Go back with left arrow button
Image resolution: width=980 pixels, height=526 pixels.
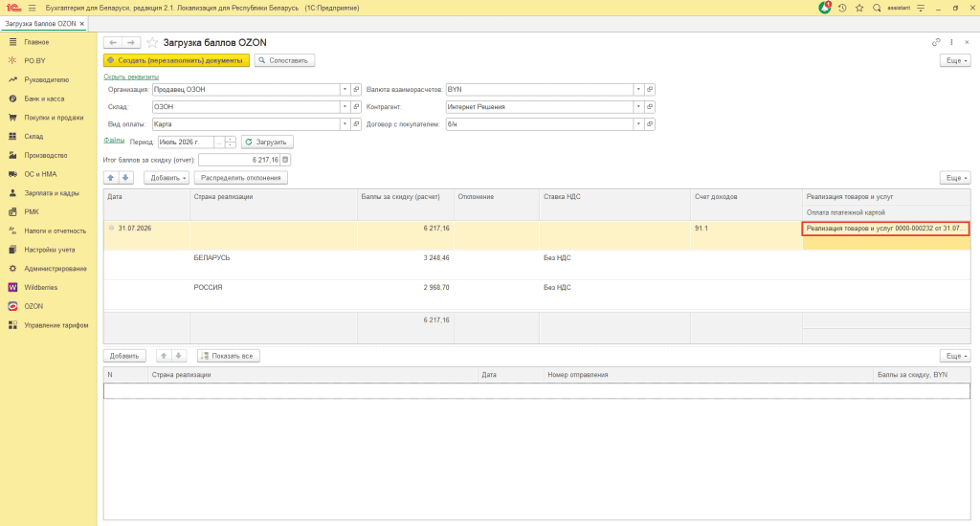tap(113, 42)
